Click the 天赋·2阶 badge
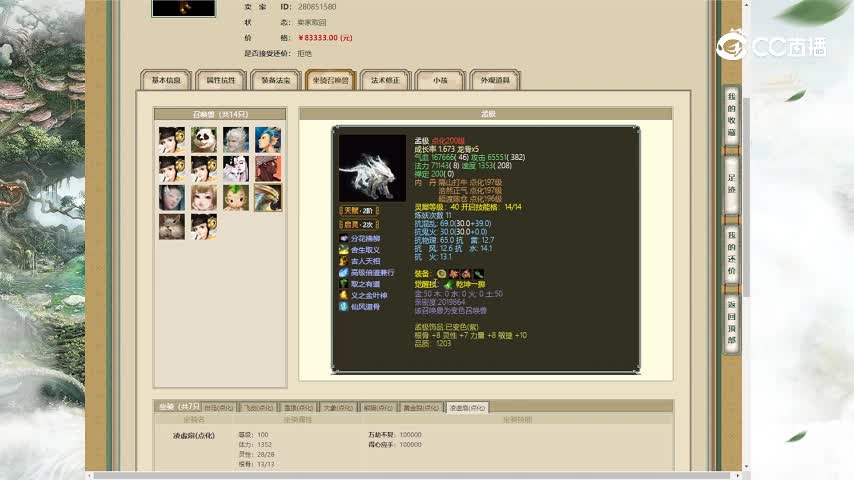854x480 pixels. pos(358,210)
